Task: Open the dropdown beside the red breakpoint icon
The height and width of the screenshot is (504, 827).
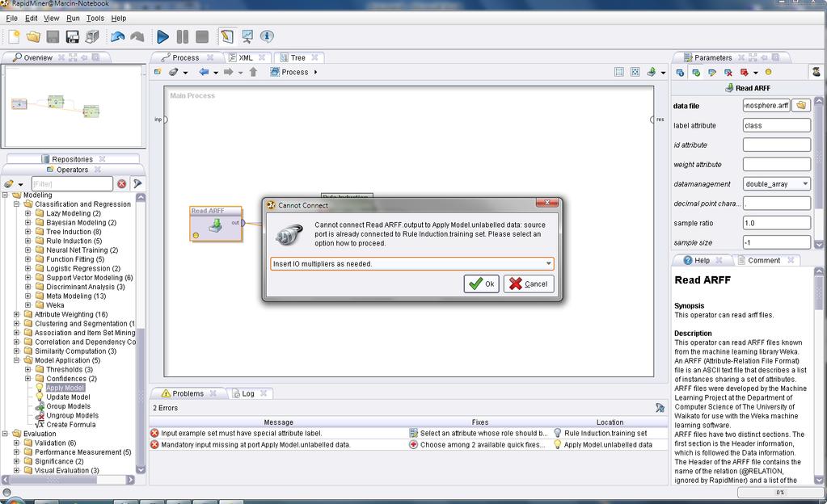Action: [756, 73]
